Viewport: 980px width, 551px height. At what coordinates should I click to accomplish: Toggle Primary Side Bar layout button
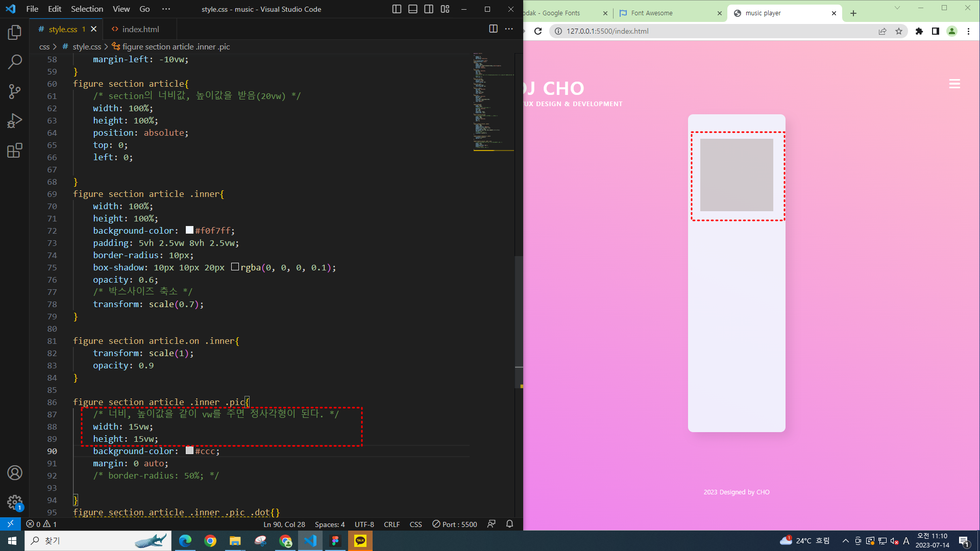[397, 9]
